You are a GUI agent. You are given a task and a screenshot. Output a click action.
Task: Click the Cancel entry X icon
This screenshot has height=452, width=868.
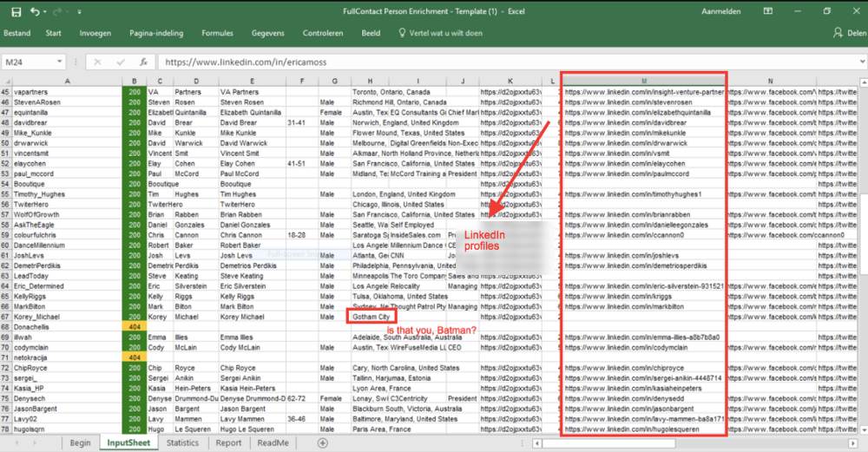(x=98, y=62)
